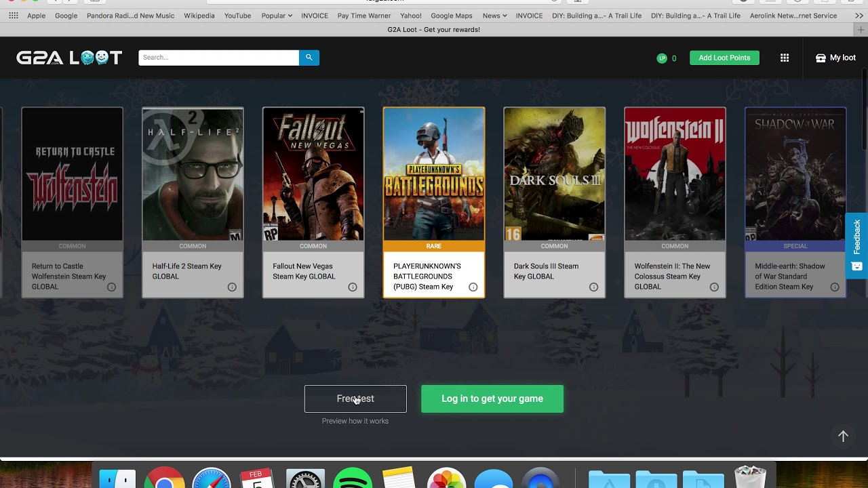Click the G2A Loot logo
The height and width of the screenshot is (488, 868).
pos(69,58)
